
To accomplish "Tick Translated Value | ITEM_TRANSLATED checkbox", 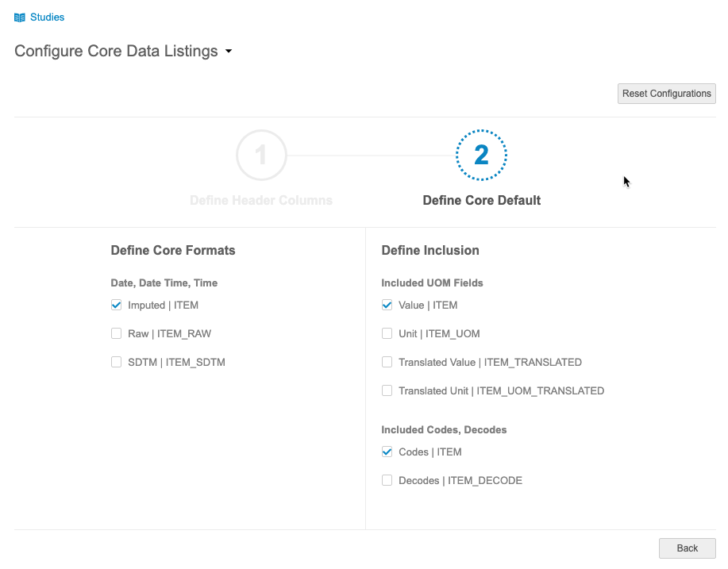I will click(x=387, y=362).
